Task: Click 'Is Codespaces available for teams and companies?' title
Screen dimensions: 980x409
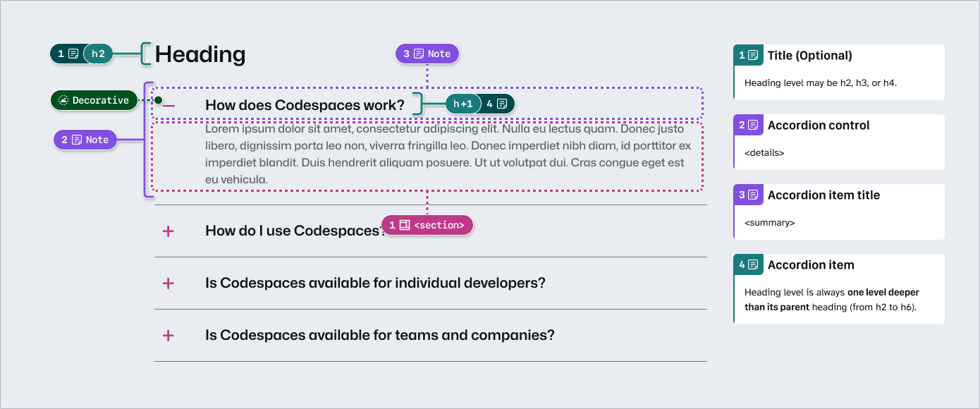Action: 380,335
